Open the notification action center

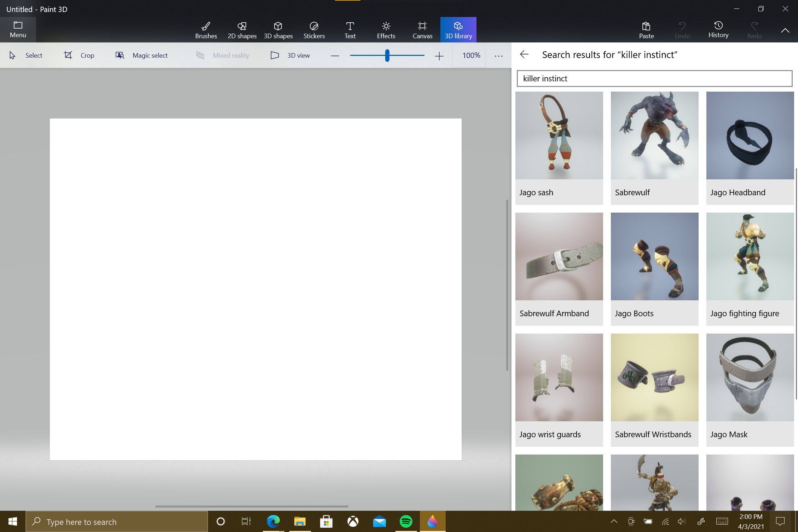[x=780, y=521]
